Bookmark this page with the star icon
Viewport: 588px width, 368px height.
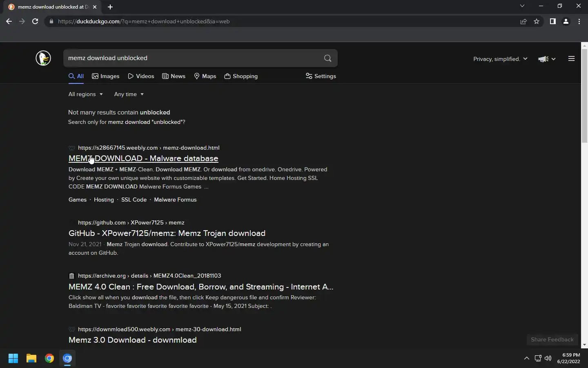537,21
